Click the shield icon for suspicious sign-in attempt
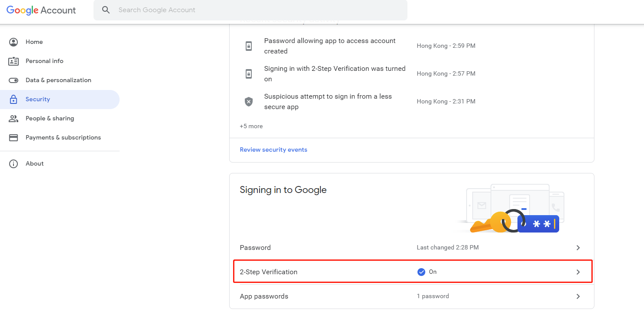Viewport: 644px width, 319px height. pyautogui.click(x=248, y=101)
